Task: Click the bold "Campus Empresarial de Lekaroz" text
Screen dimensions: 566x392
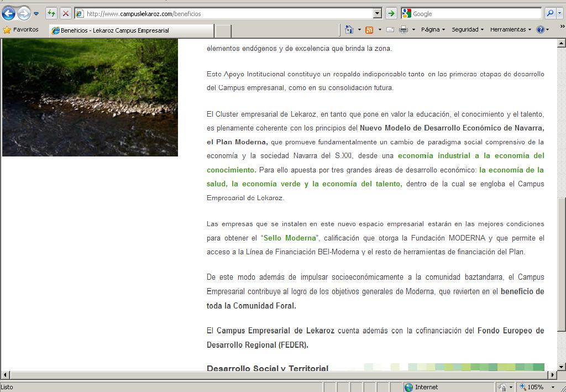Action: click(x=275, y=331)
